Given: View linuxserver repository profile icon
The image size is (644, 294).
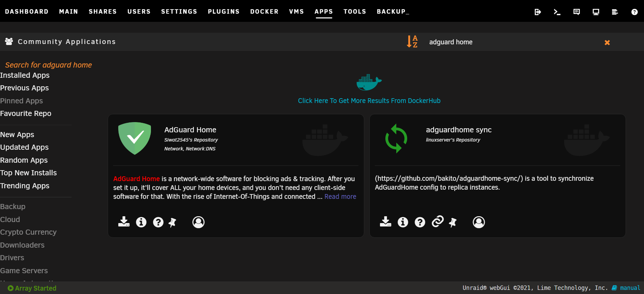Looking at the screenshot, I should pos(479,222).
